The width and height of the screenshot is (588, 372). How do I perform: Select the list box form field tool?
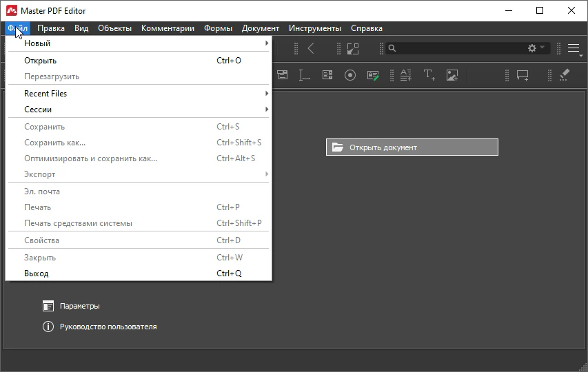[327, 75]
